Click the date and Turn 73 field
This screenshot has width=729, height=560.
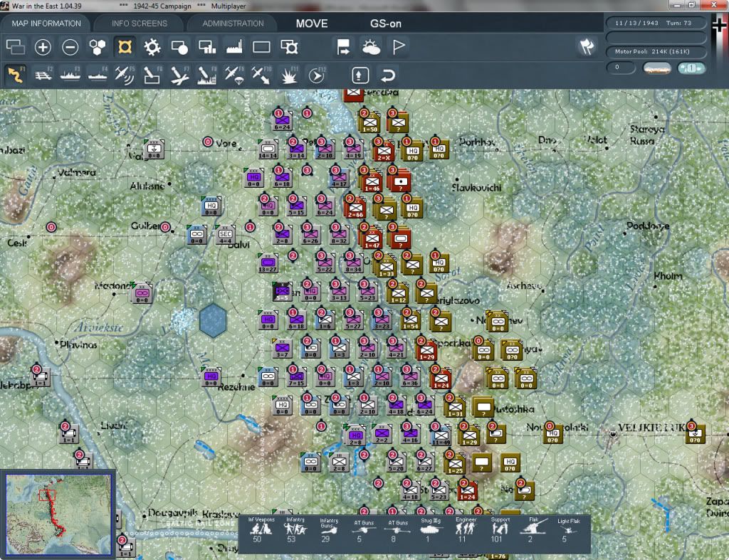click(656, 23)
